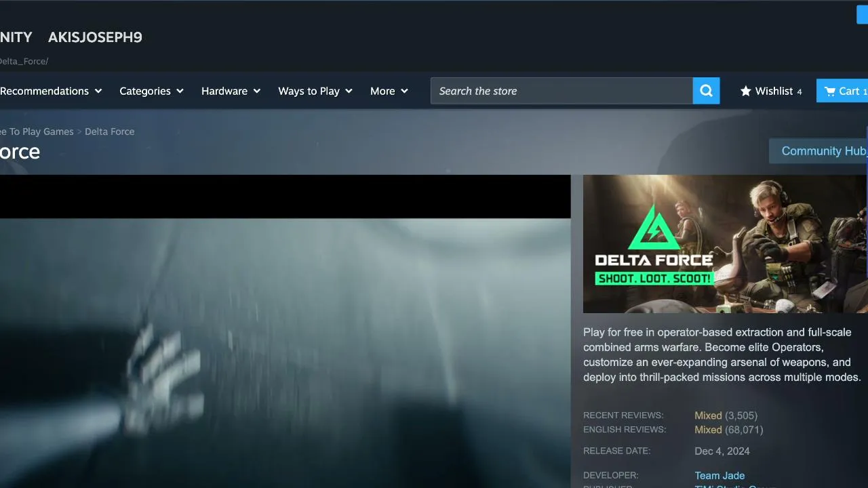
Task: Open the More store menu
Action: point(389,91)
